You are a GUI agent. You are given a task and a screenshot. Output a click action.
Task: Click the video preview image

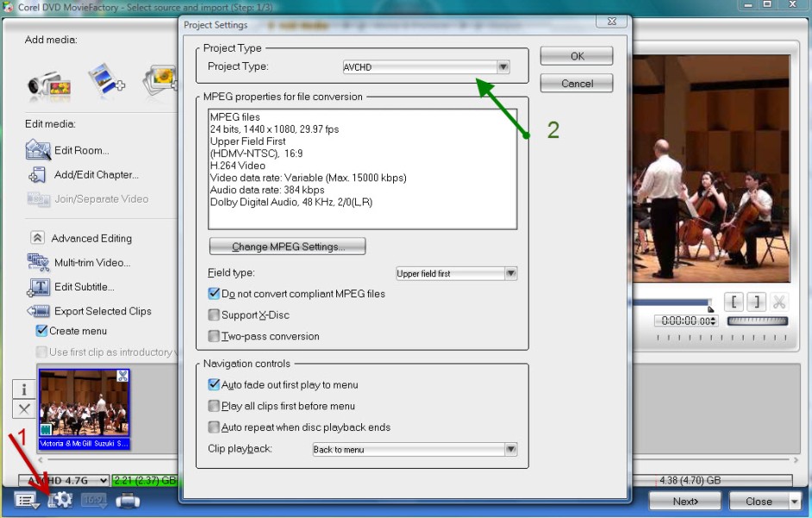coord(711,169)
